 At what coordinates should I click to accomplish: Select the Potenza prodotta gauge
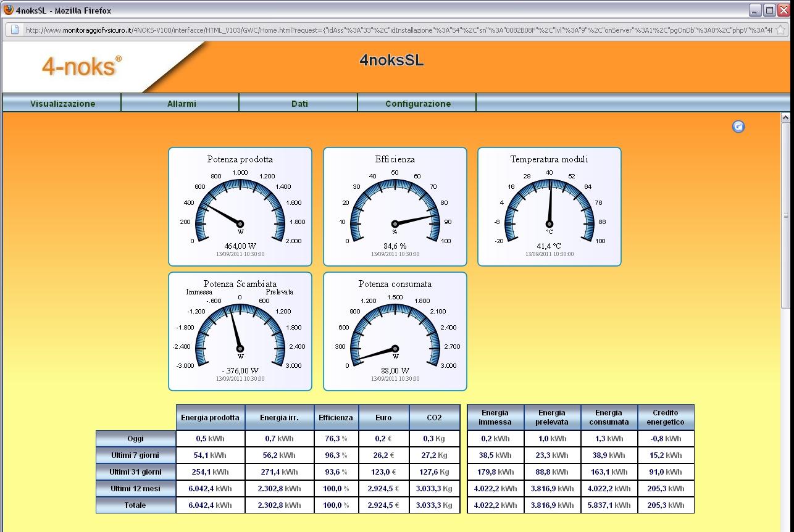[240, 207]
